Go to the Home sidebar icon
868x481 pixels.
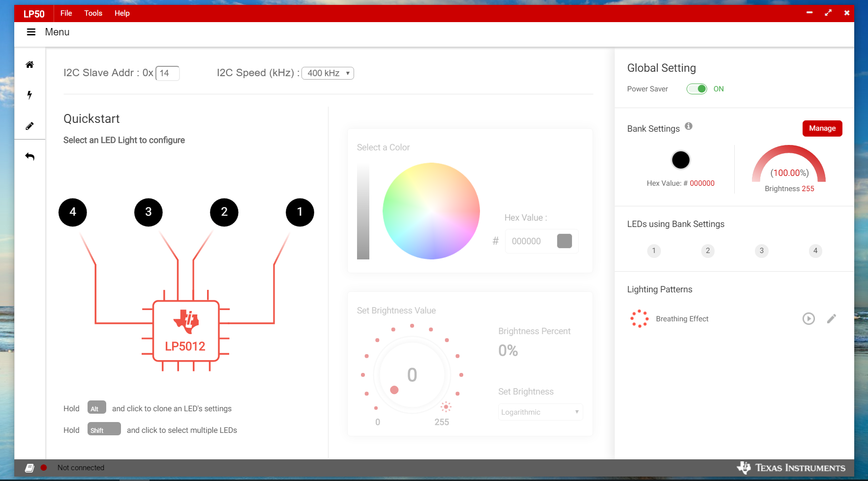(30, 64)
